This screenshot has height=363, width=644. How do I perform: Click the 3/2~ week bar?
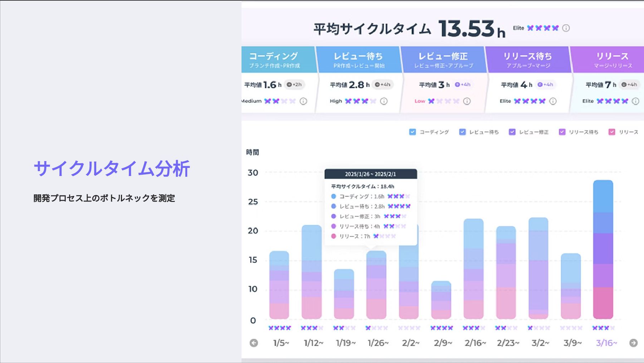(x=538, y=268)
